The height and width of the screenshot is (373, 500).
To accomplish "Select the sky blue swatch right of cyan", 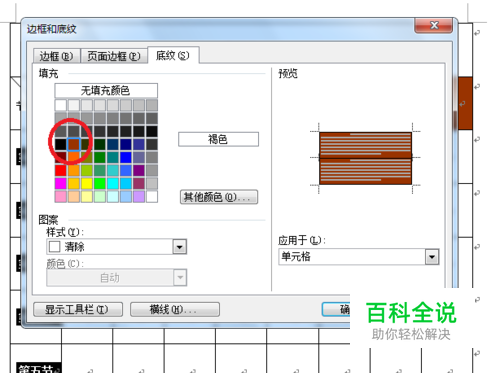I will tap(126, 183).
